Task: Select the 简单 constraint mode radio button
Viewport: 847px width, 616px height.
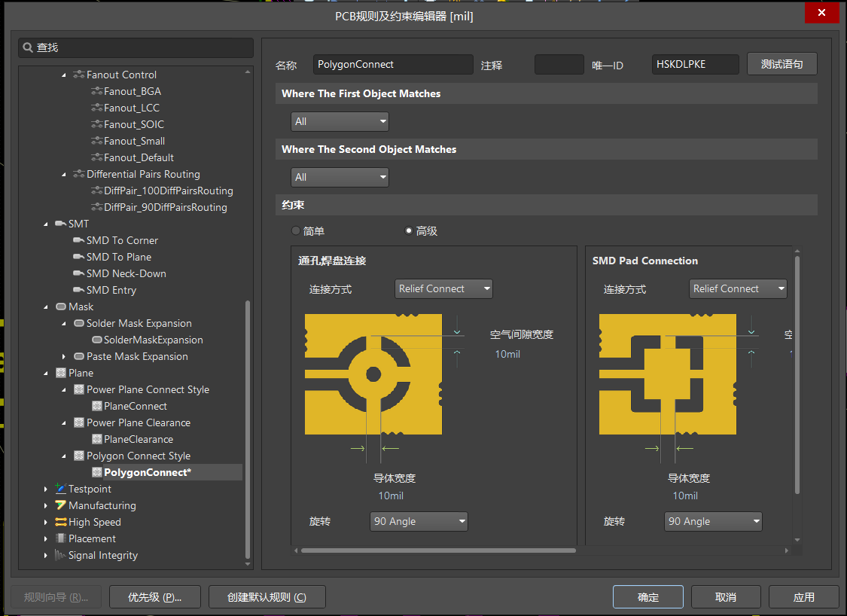Action: pos(295,230)
